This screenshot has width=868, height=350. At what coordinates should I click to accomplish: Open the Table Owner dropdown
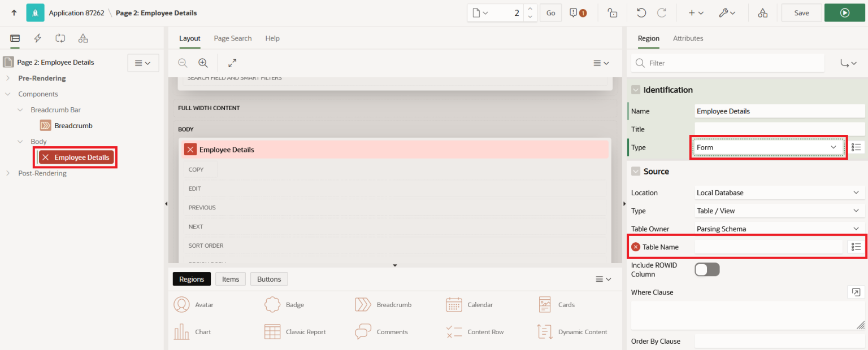coord(778,229)
